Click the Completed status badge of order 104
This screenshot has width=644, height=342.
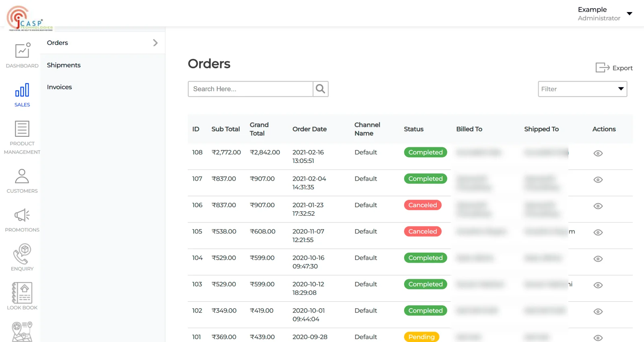coord(425,258)
